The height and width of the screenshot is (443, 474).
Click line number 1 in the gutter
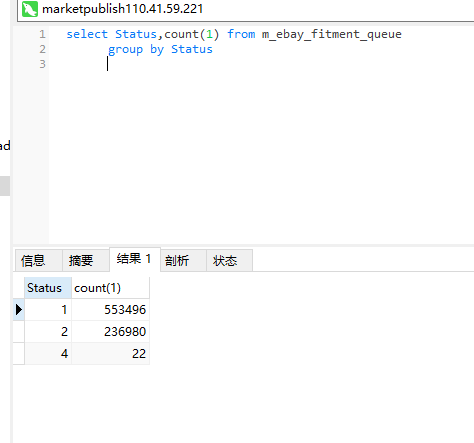tap(42, 34)
